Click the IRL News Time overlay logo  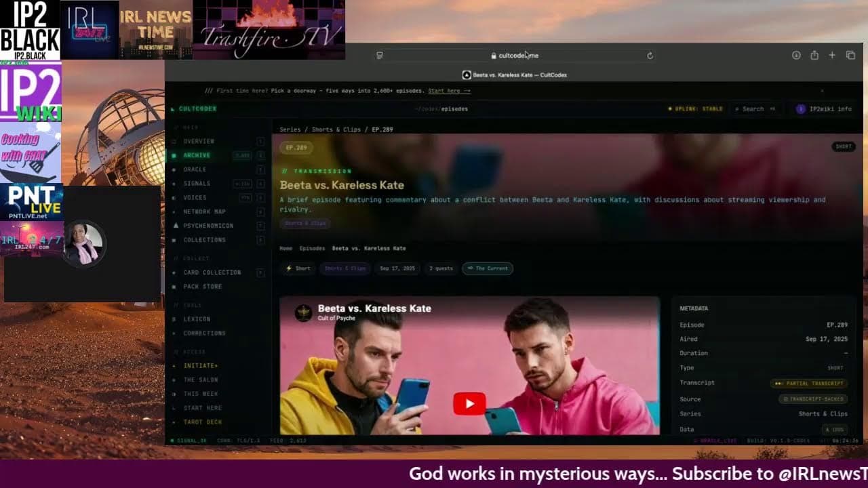[156, 30]
